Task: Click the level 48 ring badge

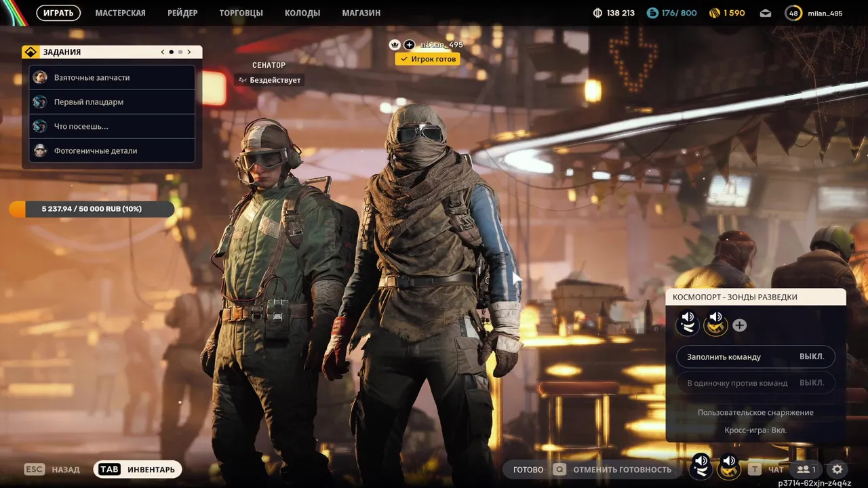Action: pos(793,13)
